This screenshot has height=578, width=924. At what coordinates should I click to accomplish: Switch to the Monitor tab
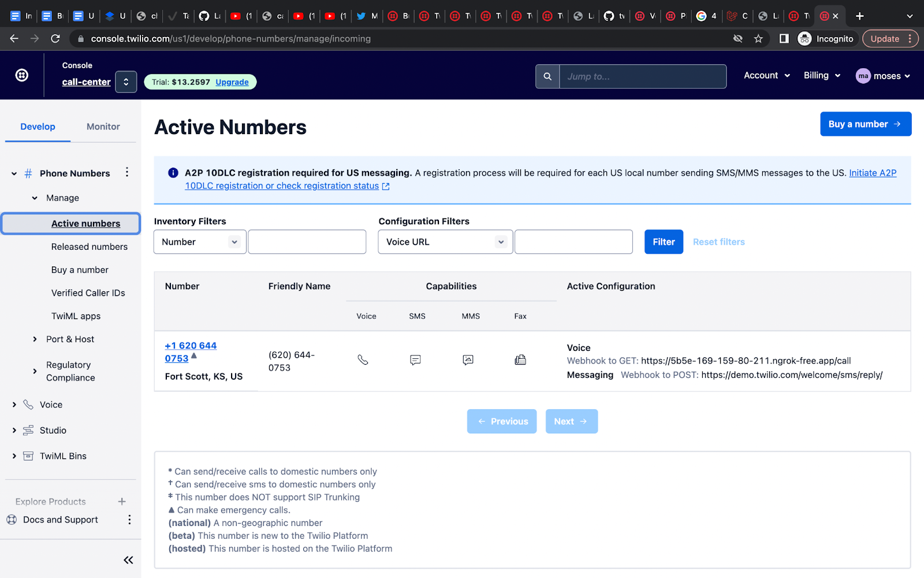[x=103, y=127]
